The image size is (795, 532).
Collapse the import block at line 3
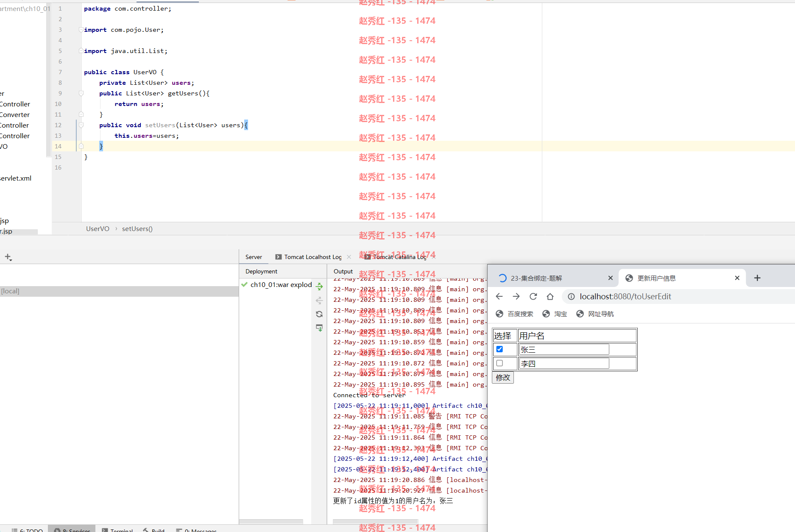coord(81,30)
